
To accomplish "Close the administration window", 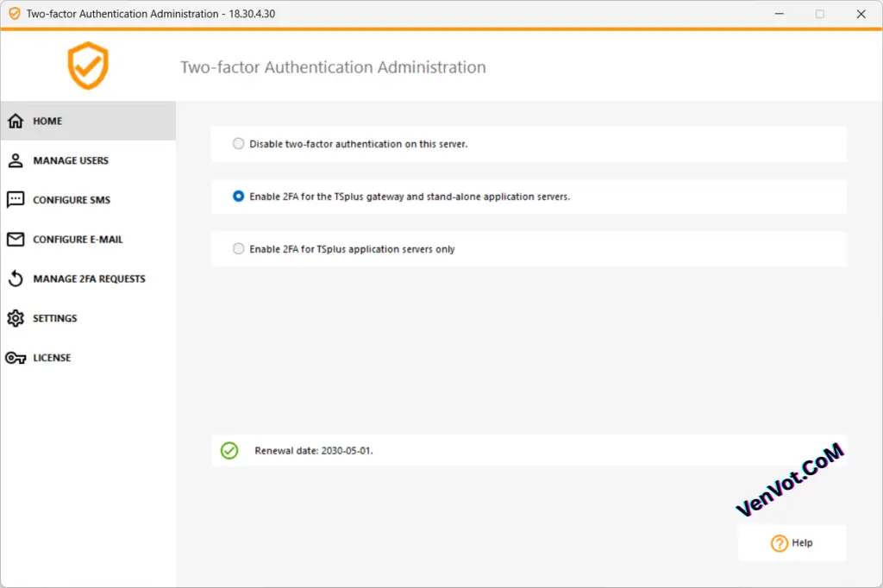I will point(861,14).
